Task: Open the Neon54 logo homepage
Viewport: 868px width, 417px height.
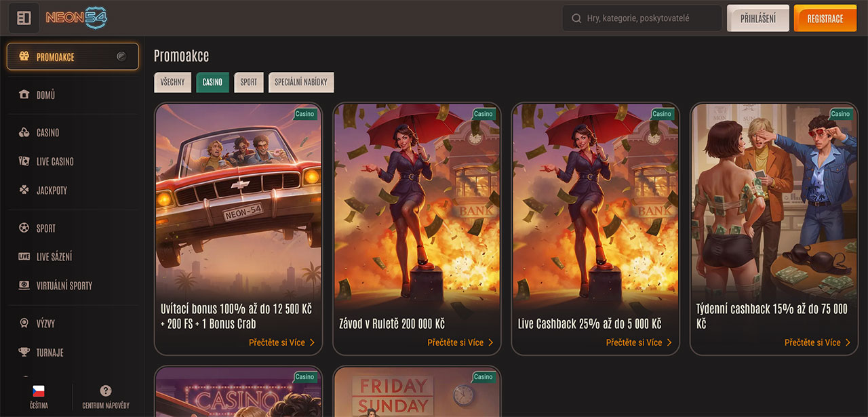Action: pyautogui.click(x=76, y=18)
